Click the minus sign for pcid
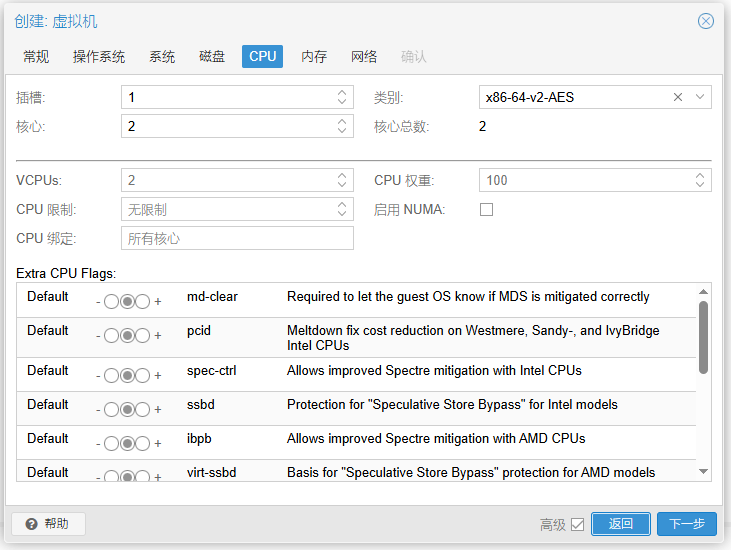Screen dimensions: 731x550 [x=98, y=336]
